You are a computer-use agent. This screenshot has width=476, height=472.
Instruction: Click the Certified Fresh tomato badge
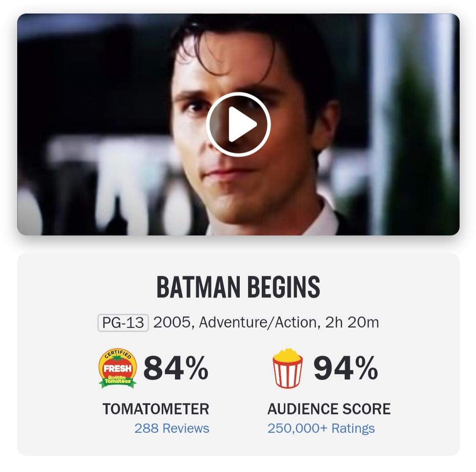117,368
